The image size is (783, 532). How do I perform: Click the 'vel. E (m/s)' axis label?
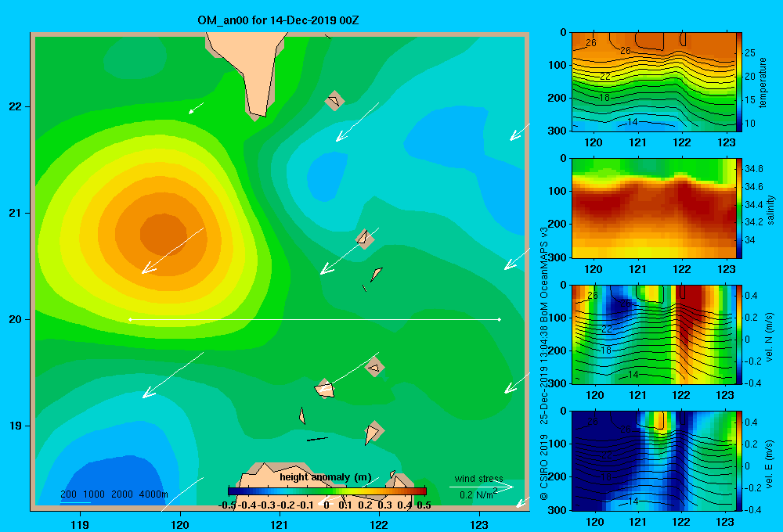coord(770,463)
